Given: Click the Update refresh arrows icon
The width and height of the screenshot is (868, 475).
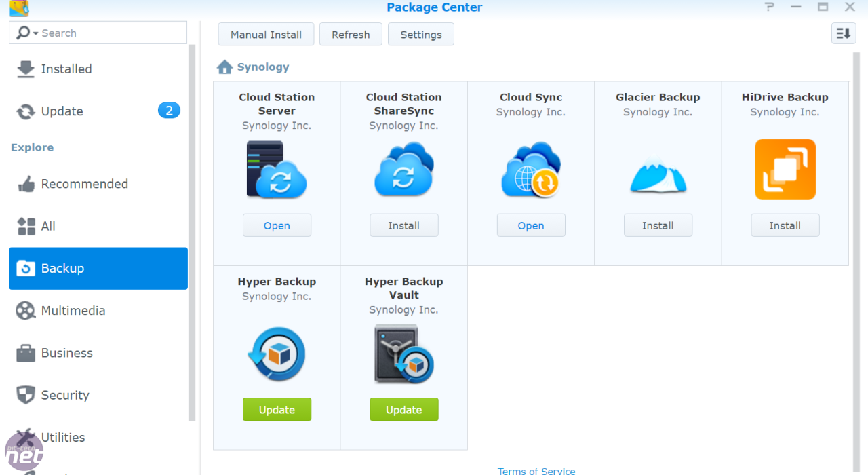Looking at the screenshot, I should (26, 112).
